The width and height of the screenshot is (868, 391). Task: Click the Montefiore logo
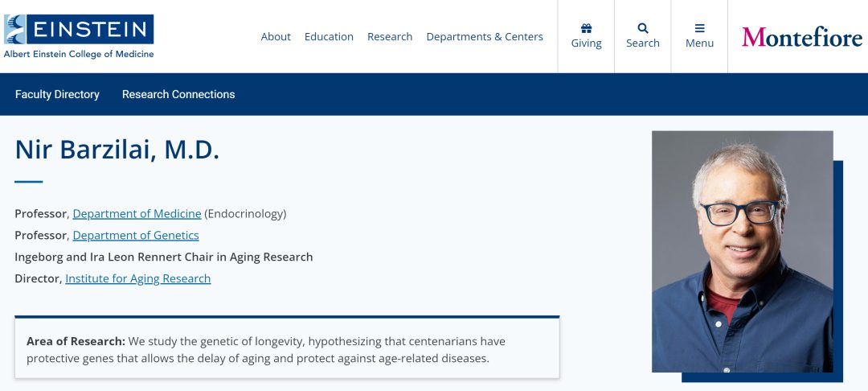[801, 37]
